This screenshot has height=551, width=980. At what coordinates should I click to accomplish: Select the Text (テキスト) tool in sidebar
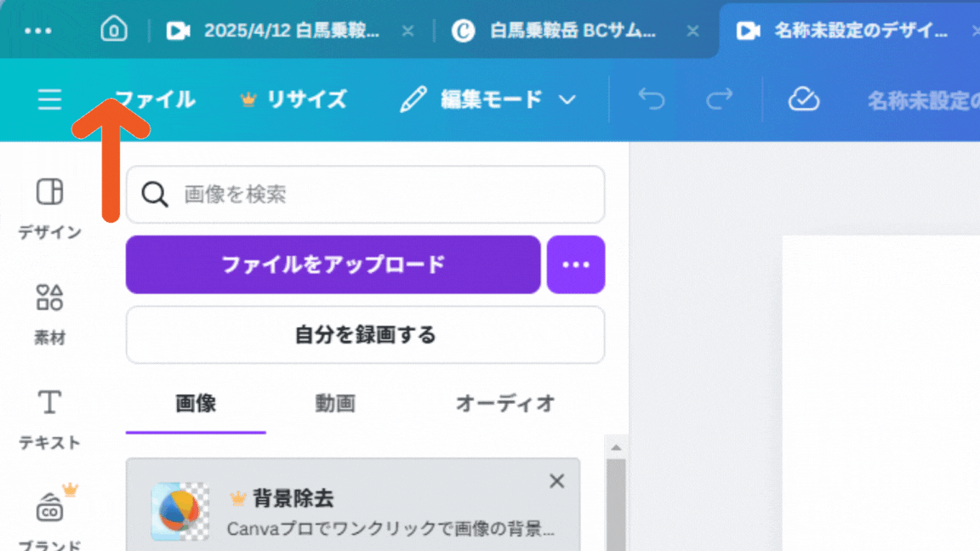(x=49, y=418)
